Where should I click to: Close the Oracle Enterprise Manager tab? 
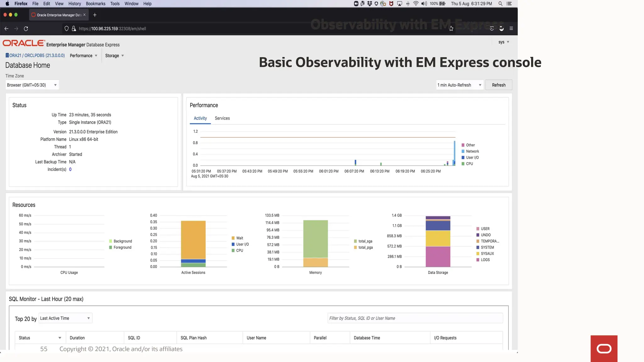click(84, 15)
